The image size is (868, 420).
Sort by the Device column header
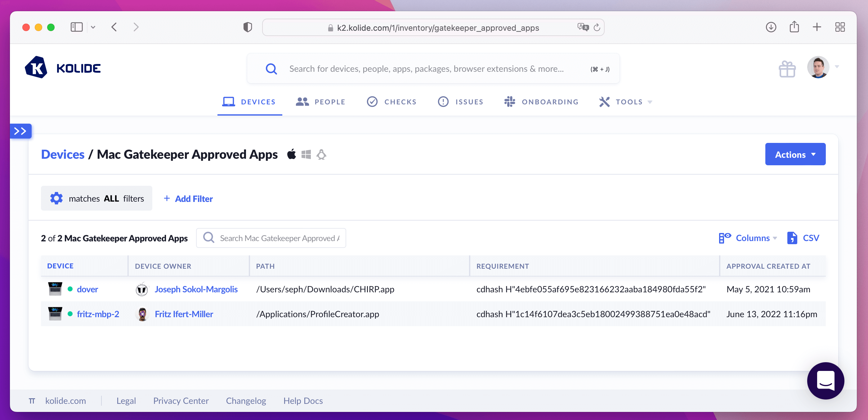coord(60,266)
